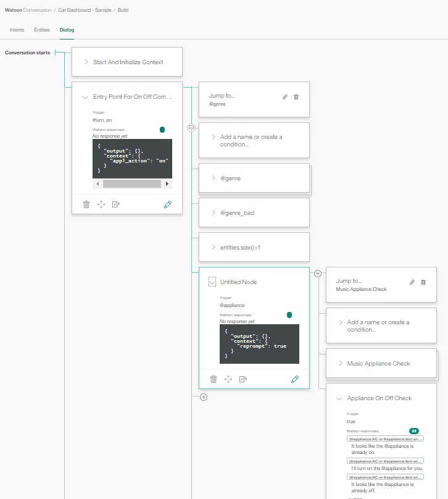Click the jump-to icon on Entry Point node
The height and width of the screenshot is (499, 448).
coord(116,204)
